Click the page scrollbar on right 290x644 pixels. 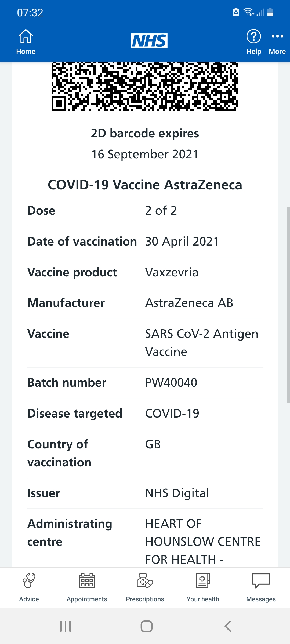pos(288,305)
